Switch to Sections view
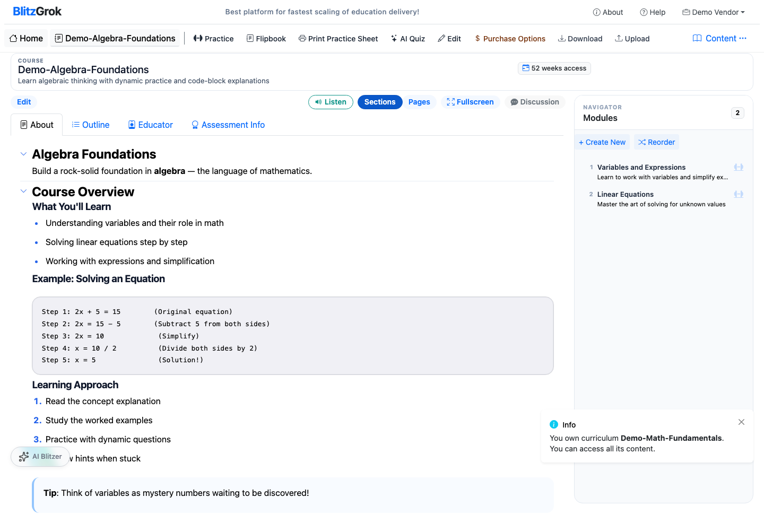764x532 pixels. tap(380, 102)
